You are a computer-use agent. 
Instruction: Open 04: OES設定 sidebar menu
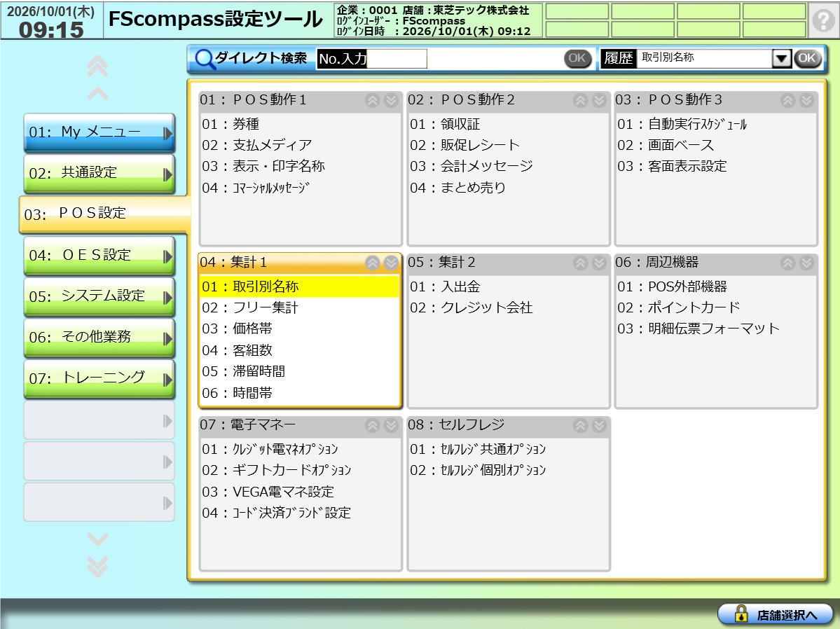[99, 256]
